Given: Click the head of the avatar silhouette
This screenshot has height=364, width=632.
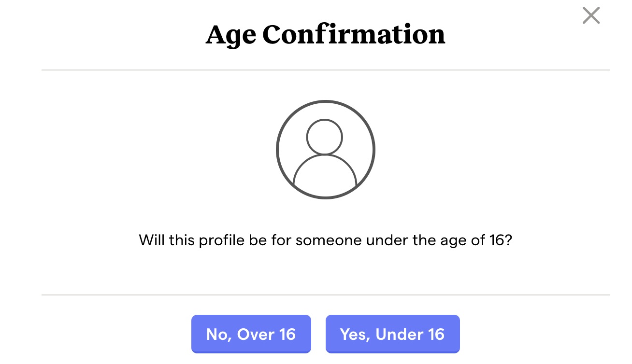Looking at the screenshot, I should [x=325, y=137].
